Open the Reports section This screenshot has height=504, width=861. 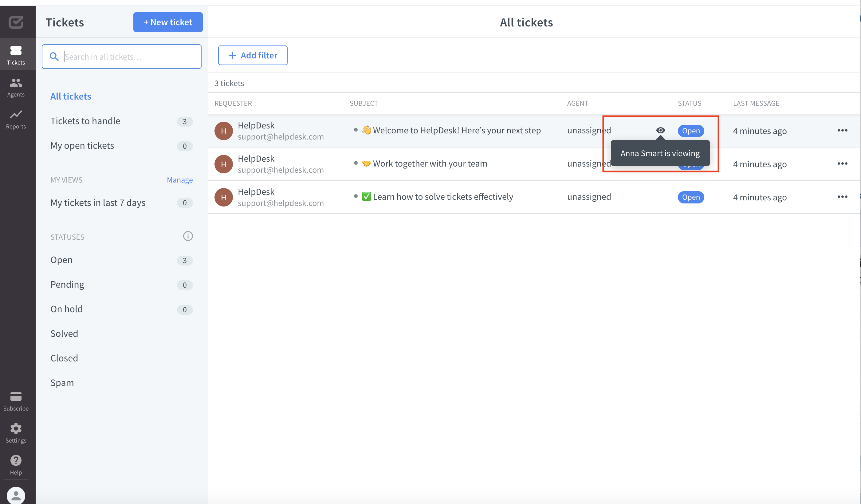pyautogui.click(x=16, y=119)
